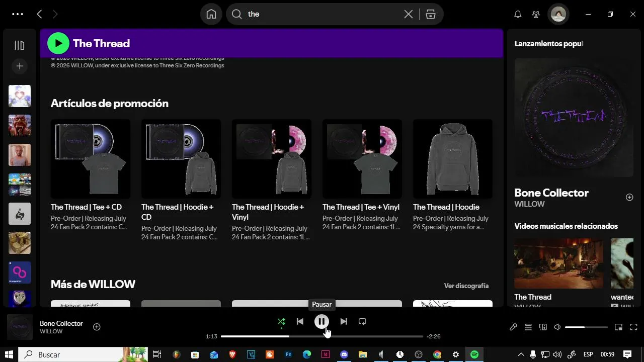Viewport: 644px width, 362px height.
Task: Open the Browse icon in search bar
Action: click(x=430, y=14)
